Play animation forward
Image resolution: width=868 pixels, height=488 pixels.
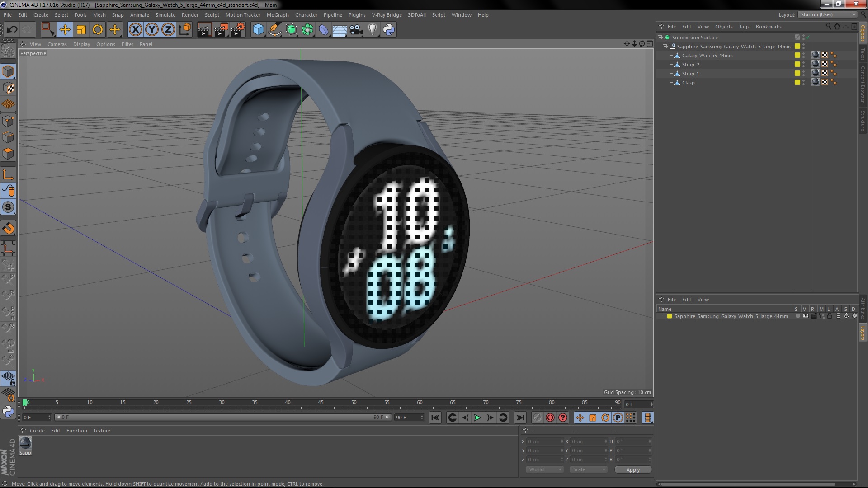[477, 418]
